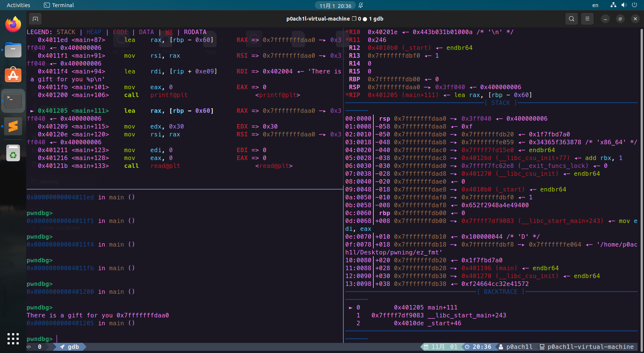
Task: Select Terminal icon in dock
Action: point(13,100)
